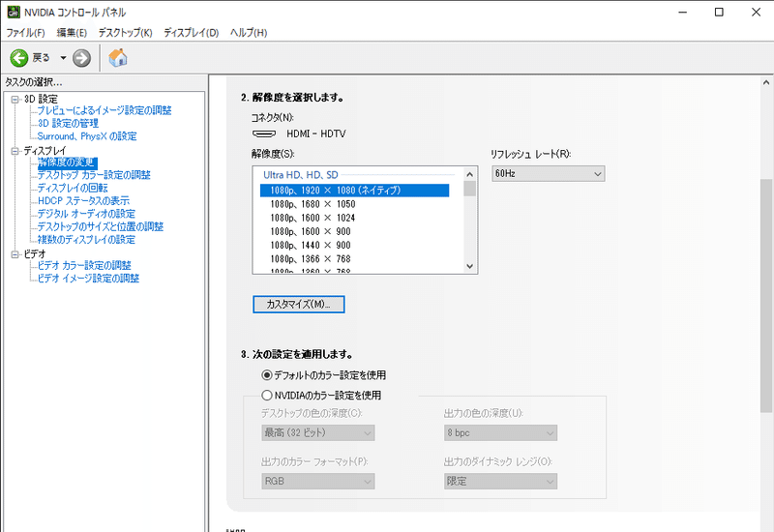The image size is (774, 532).
Task: Click the HDMI connector icon
Action: [x=264, y=133]
